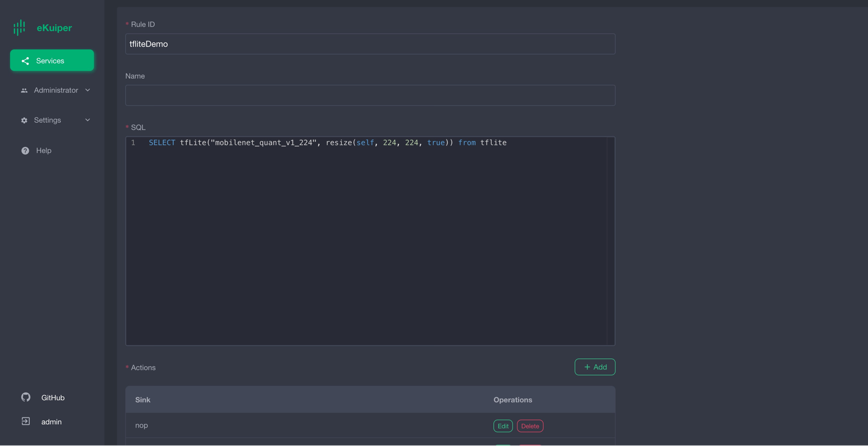Click the Sink column header
The image size is (868, 446).
click(143, 400)
